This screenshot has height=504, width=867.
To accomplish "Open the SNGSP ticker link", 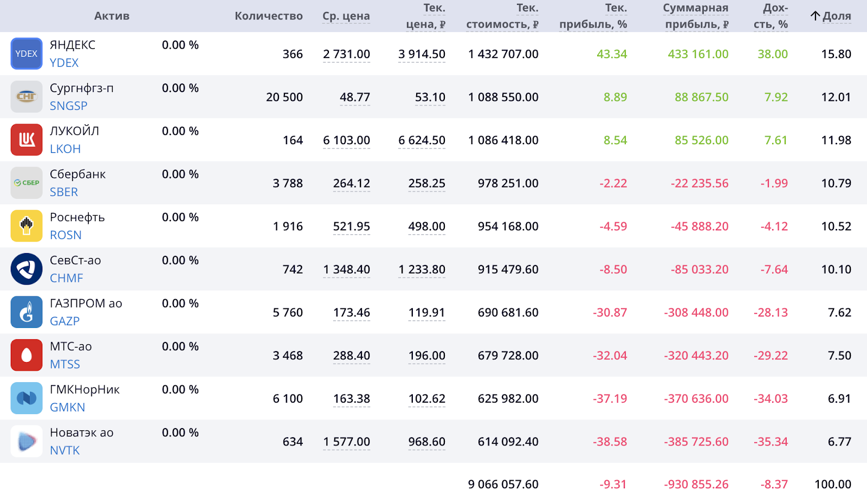I will [x=68, y=106].
